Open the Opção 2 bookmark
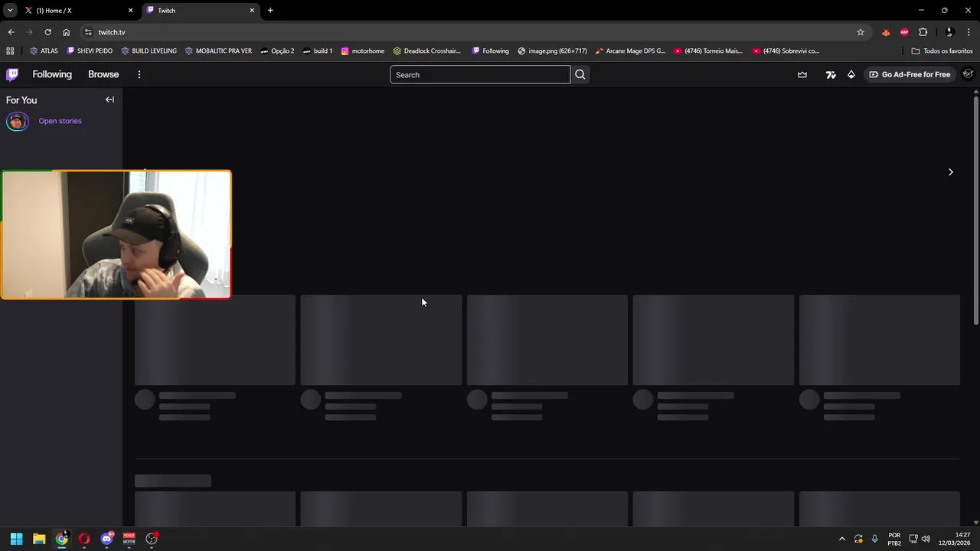The height and width of the screenshot is (551, 980). coord(277,51)
